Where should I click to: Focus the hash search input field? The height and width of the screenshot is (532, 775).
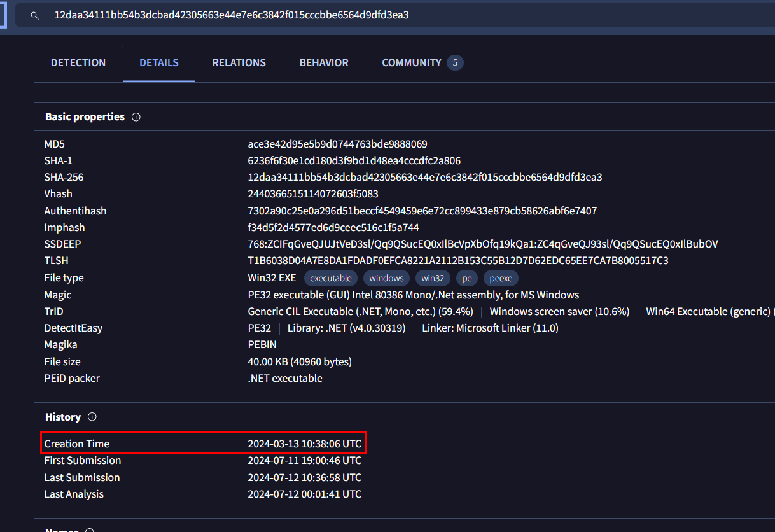pos(382,15)
